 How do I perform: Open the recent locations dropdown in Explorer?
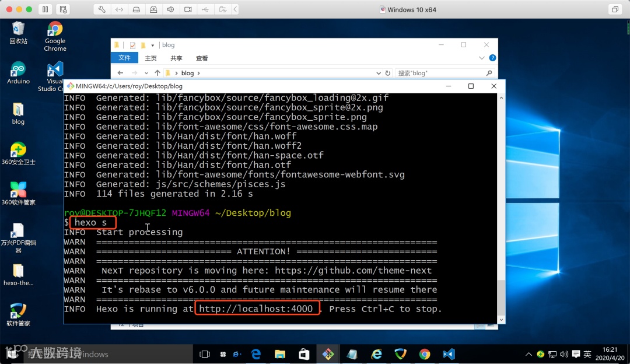pos(146,73)
